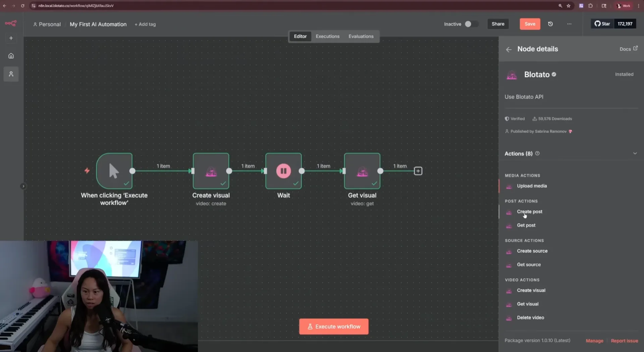Choose the Get visual action
This screenshot has width=644, height=352.
coord(528,304)
